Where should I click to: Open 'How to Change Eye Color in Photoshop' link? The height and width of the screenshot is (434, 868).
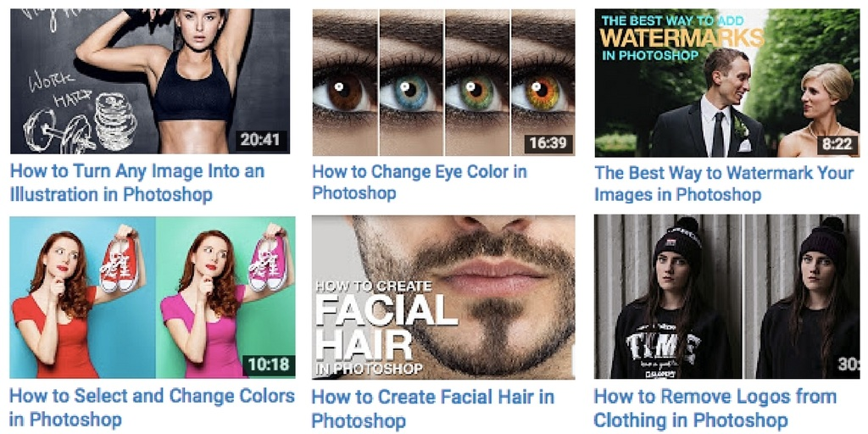[x=419, y=182]
